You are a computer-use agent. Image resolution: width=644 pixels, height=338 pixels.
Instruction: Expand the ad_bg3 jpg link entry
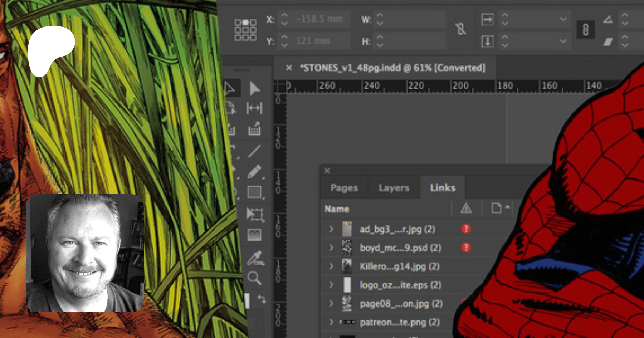point(331,229)
